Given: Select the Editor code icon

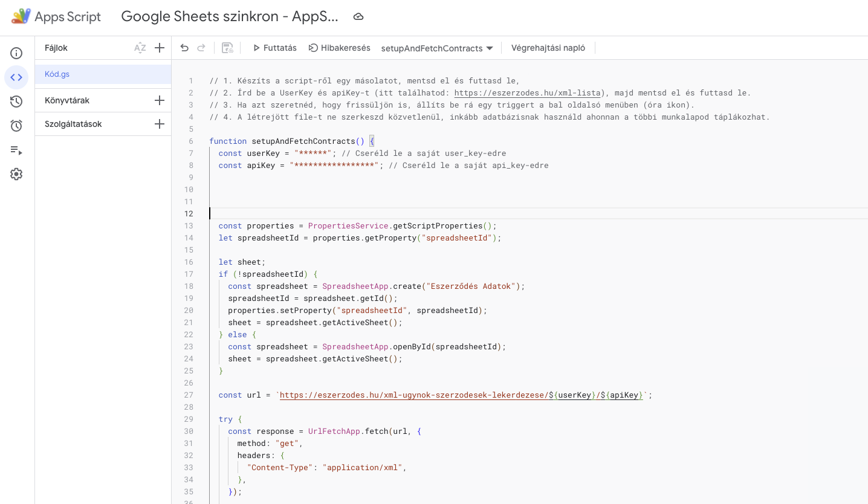Looking at the screenshot, I should click(16, 77).
